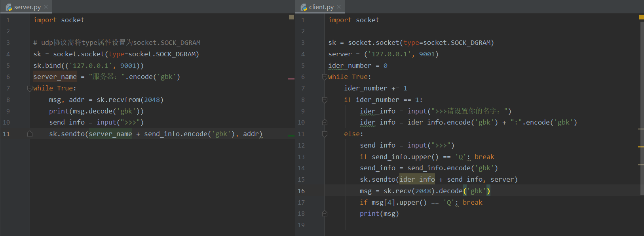Click 'send_info = input' line in server.py

click(x=96, y=123)
